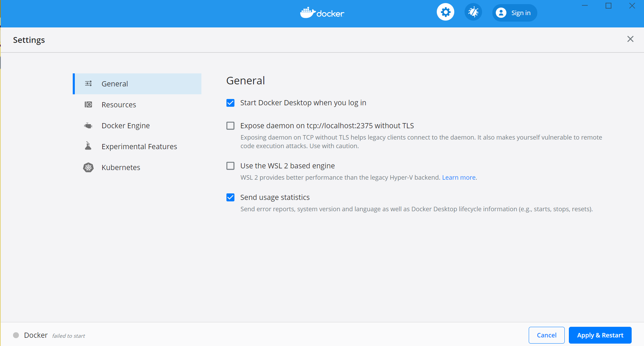The height and width of the screenshot is (346, 644).
Task: Click the 'Send error reports' description text
Action: [x=417, y=209]
